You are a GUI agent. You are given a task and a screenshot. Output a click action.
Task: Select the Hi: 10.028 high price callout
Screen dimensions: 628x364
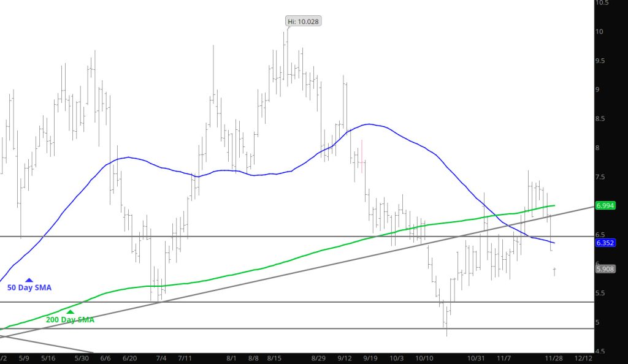click(304, 21)
